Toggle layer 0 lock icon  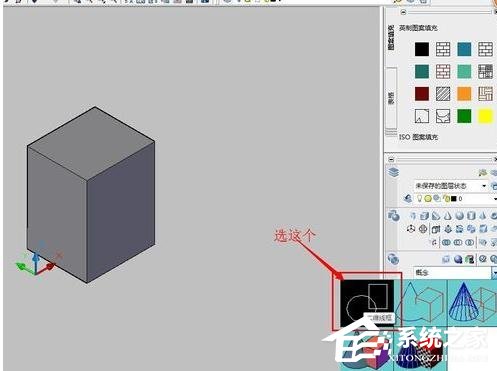pos(446,199)
